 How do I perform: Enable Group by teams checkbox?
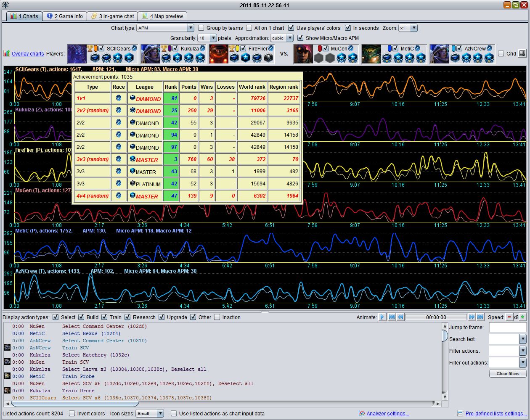click(201, 28)
